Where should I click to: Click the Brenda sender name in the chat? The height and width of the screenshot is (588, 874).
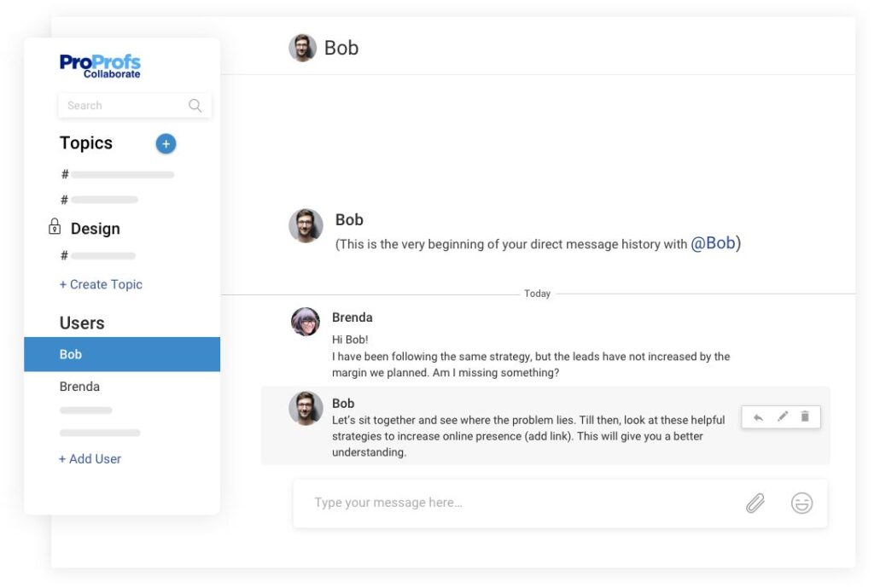coord(353,317)
